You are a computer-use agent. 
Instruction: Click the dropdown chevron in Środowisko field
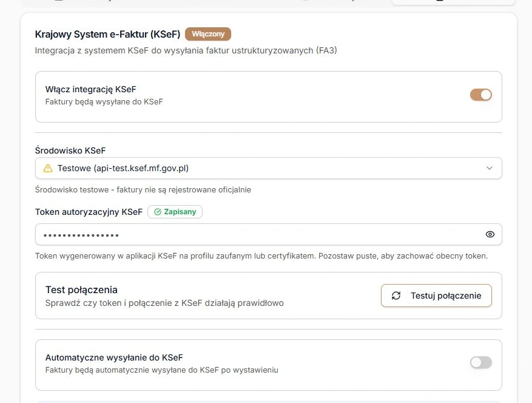click(490, 168)
